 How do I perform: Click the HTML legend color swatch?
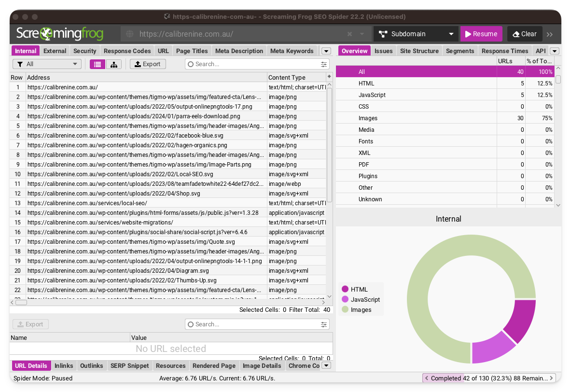pos(345,289)
